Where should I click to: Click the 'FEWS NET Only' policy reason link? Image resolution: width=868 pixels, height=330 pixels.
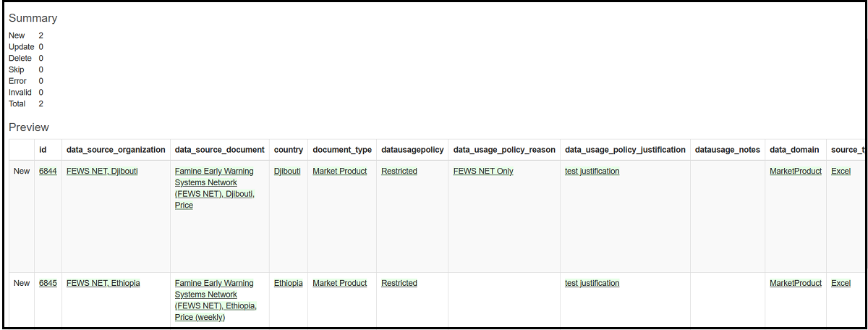(x=483, y=172)
